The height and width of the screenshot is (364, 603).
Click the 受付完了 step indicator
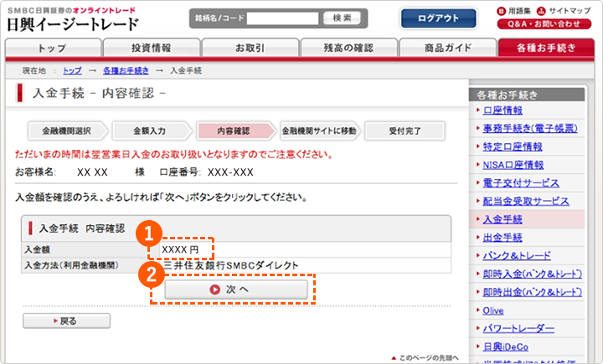pyautogui.click(x=405, y=131)
